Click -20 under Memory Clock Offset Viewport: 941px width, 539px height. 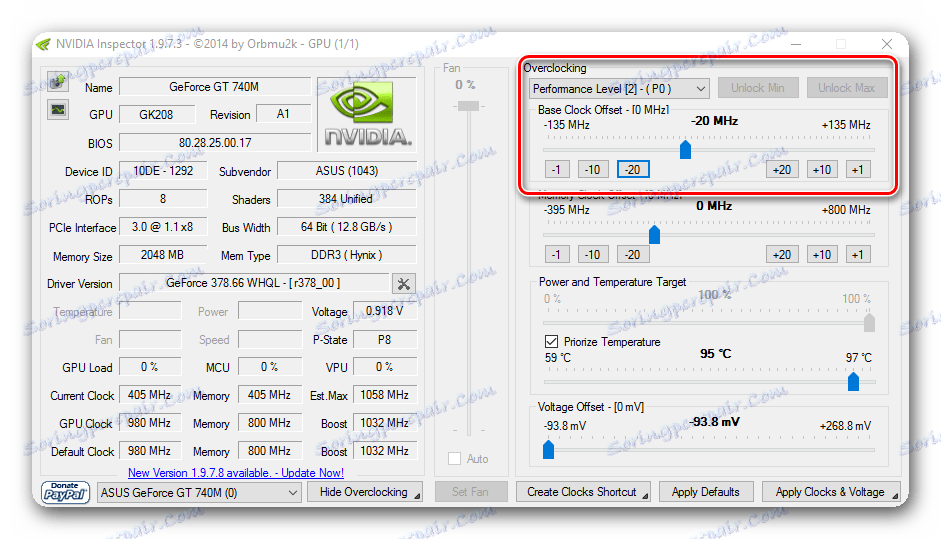(x=633, y=254)
